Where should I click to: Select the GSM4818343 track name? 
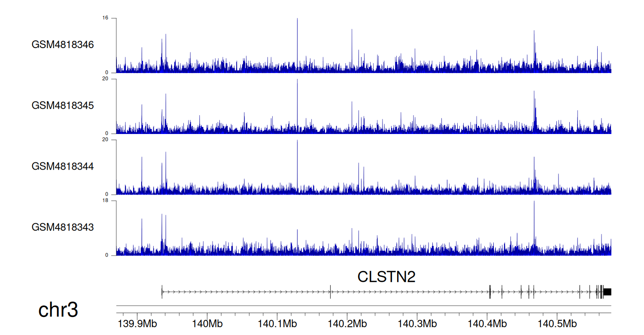tap(63, 227)
